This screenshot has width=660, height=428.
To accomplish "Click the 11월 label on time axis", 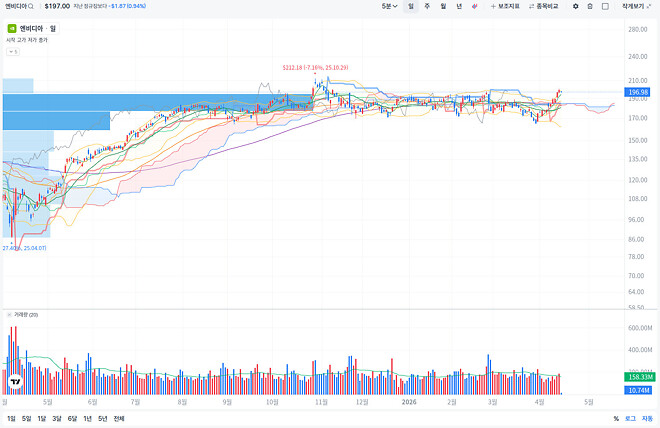I will point(321,402).
